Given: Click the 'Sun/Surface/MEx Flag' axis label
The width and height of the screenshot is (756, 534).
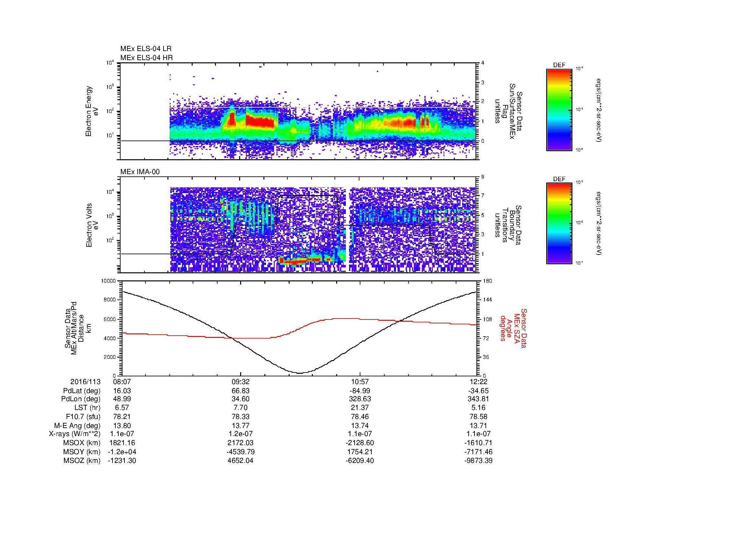Looking at the screenshot, I should tap(508, 111).
